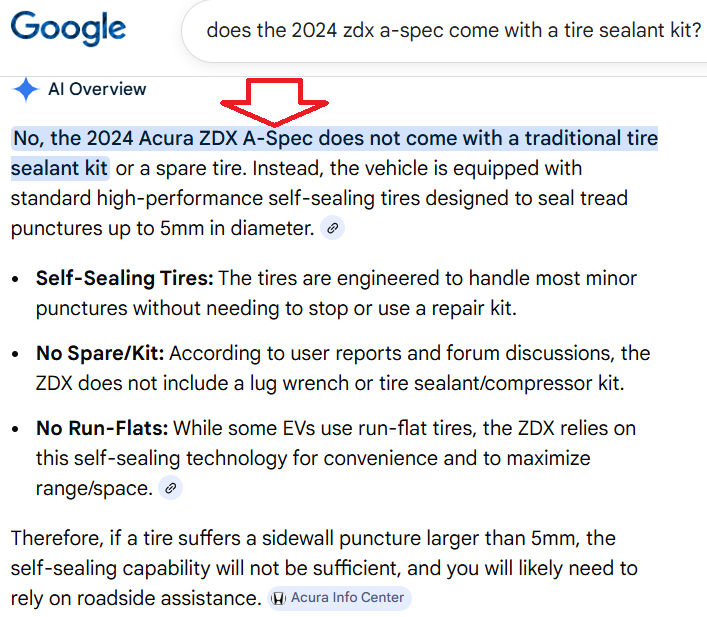707x617 pixels.
Task: Open source link icon after "5mm in diameter"
Action: [x=333, y=229]
